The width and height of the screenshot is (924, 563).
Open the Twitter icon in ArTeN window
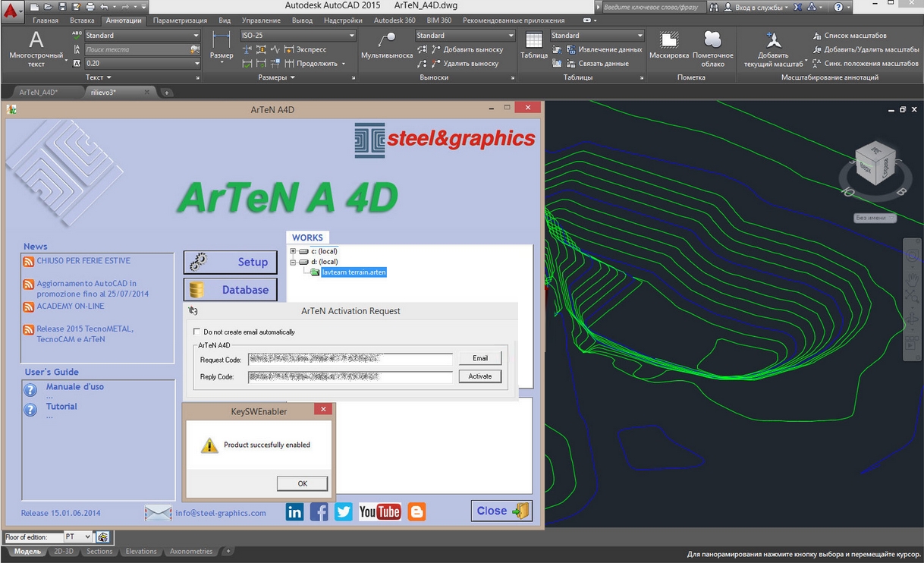(x=344, y=512)
